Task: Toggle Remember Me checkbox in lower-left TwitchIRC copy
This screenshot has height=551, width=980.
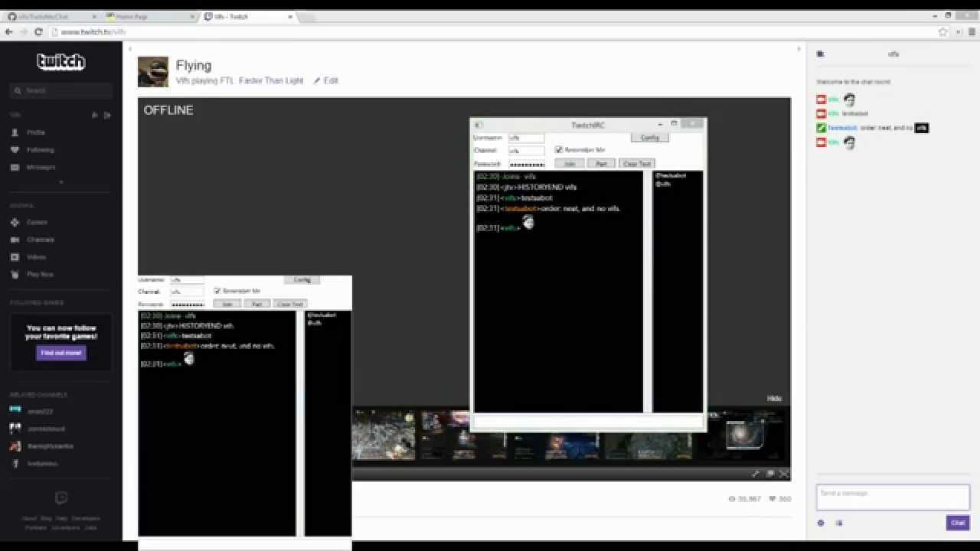Action: (x=217, y=291)
